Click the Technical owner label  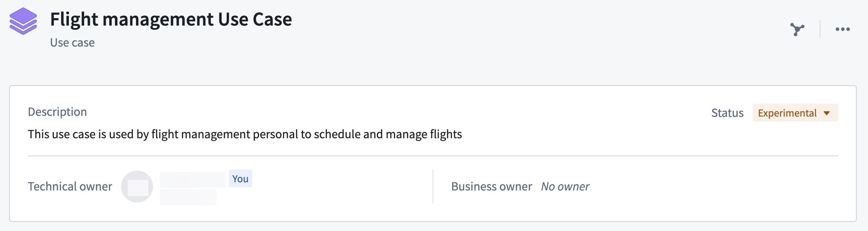pyautogui.click(x=70, y=186)
